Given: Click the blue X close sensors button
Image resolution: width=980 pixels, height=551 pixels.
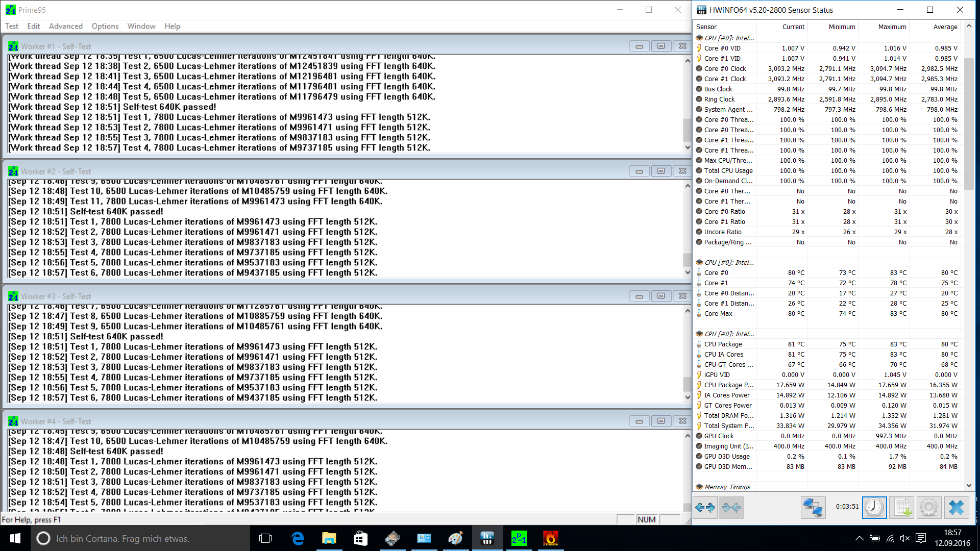Looking at the screenshot, I should pos(956,507).
